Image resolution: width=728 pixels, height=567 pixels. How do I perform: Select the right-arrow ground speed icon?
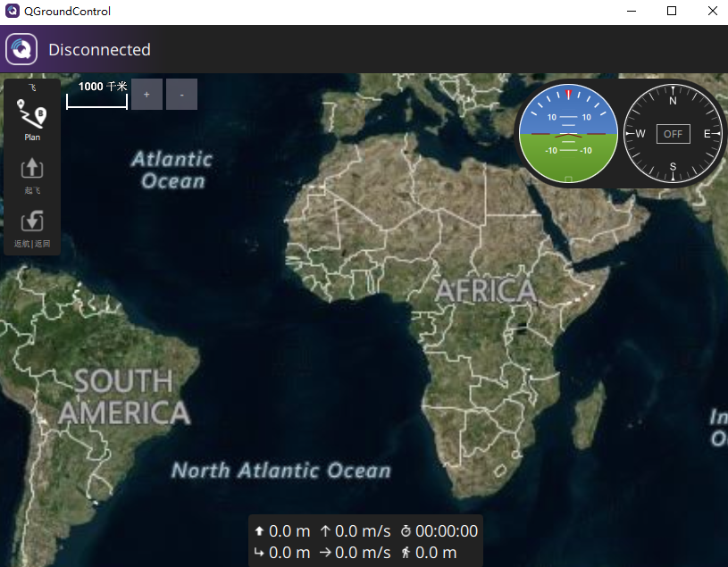[x=325, y=552]
